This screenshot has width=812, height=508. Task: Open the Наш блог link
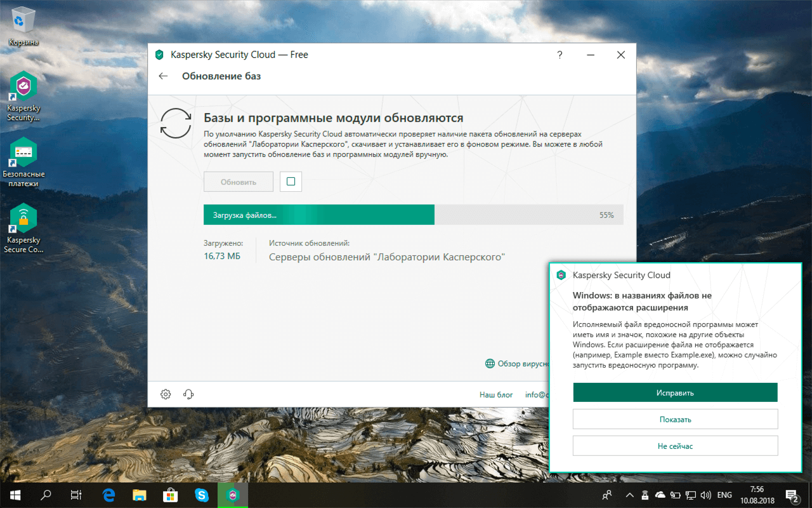tap(495, 394)
